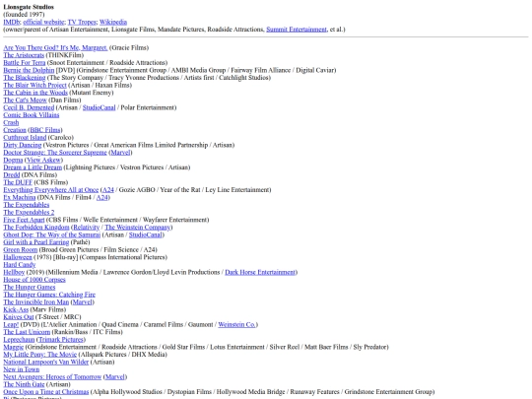Visit the official website link
Viewport: 532px width, 399px height.
pos(43,22)
